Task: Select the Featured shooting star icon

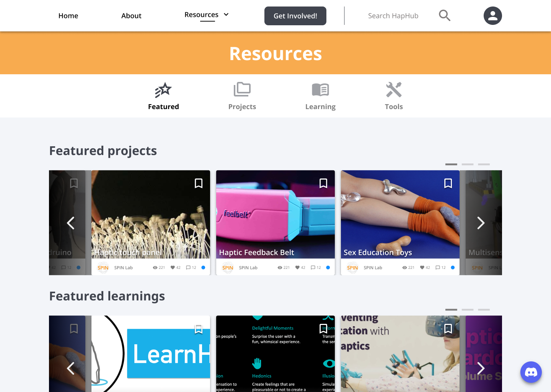Action: pos(163,90)
